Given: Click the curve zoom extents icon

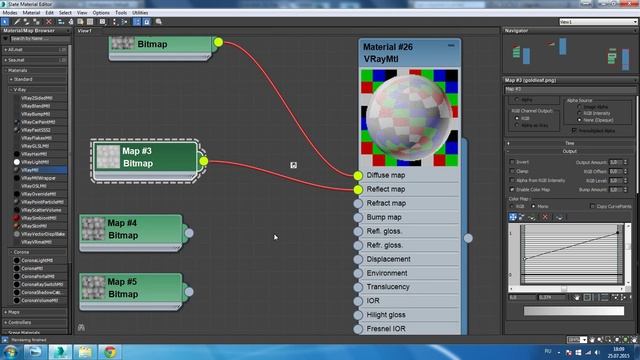Looking at the screenshot, I should pos(587,298).
